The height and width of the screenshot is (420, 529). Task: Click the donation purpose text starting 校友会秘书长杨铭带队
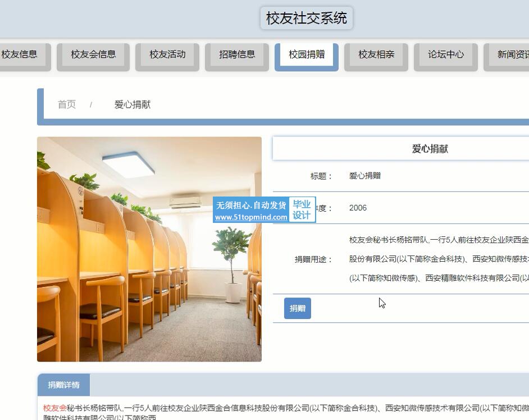click(439, 259)
